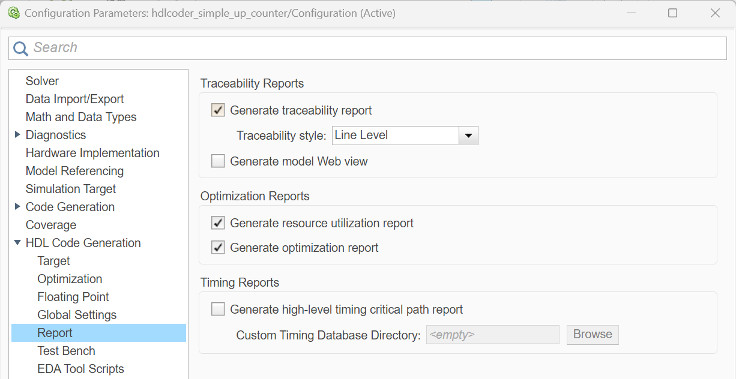The height and width of the screenshot is (379, 736).
Task: Uncheck Generate traceability report
Action: [x=218, y=110]
